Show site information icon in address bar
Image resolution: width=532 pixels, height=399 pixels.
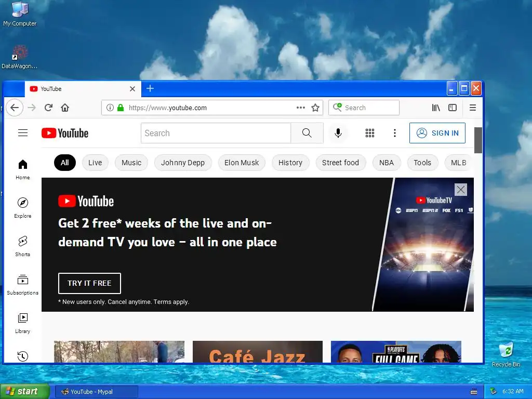(110, 108)
